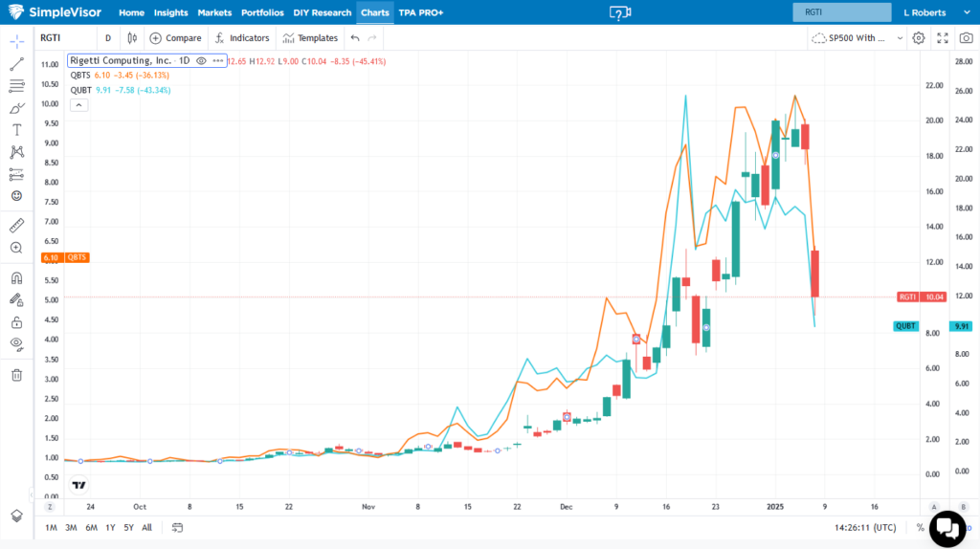Click the undo arrow
The image size is (980, 549).
[355, 38]
